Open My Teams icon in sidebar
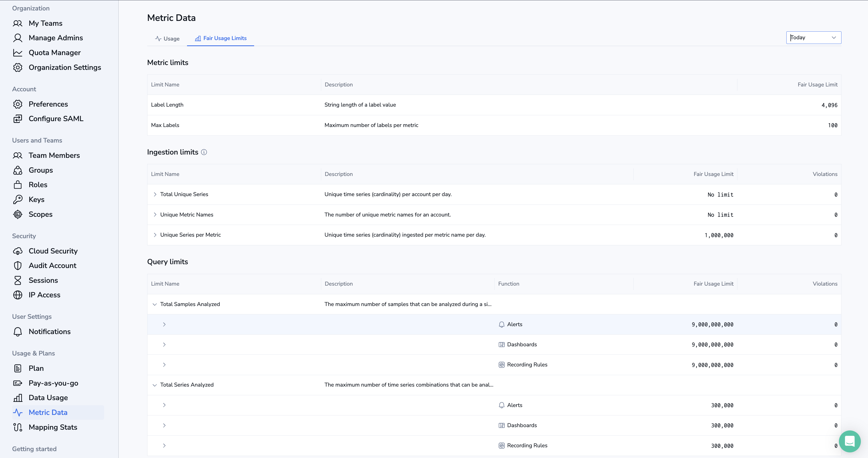Screen dimensions: 868x458 tap(18, 23)
